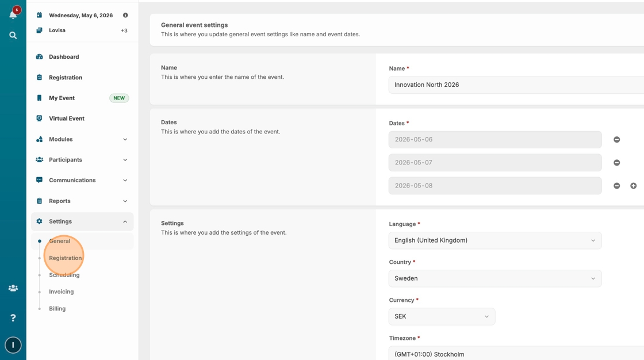Open Billing settings
644x360 pixels.
pyautogui.click(x=57, y=309)
